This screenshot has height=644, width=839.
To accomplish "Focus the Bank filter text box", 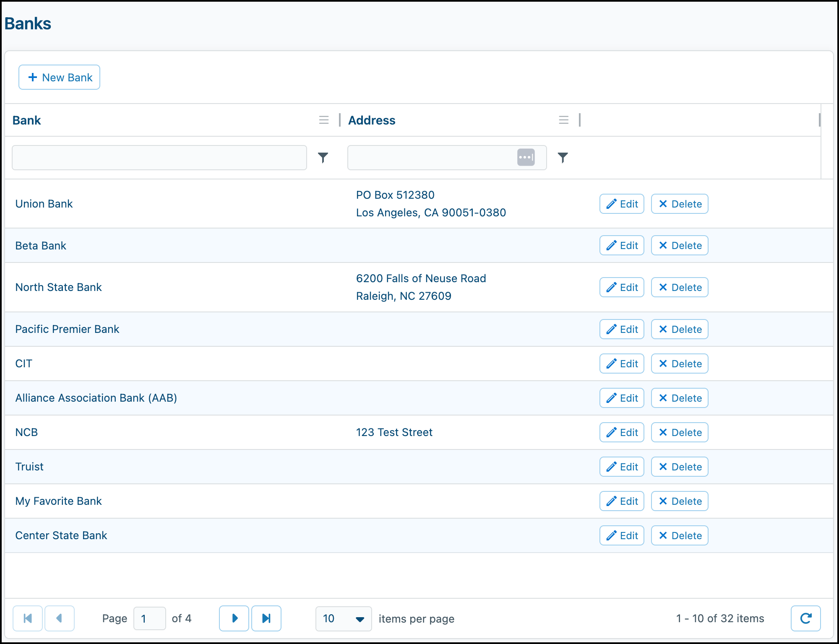I will coord(159,158).
